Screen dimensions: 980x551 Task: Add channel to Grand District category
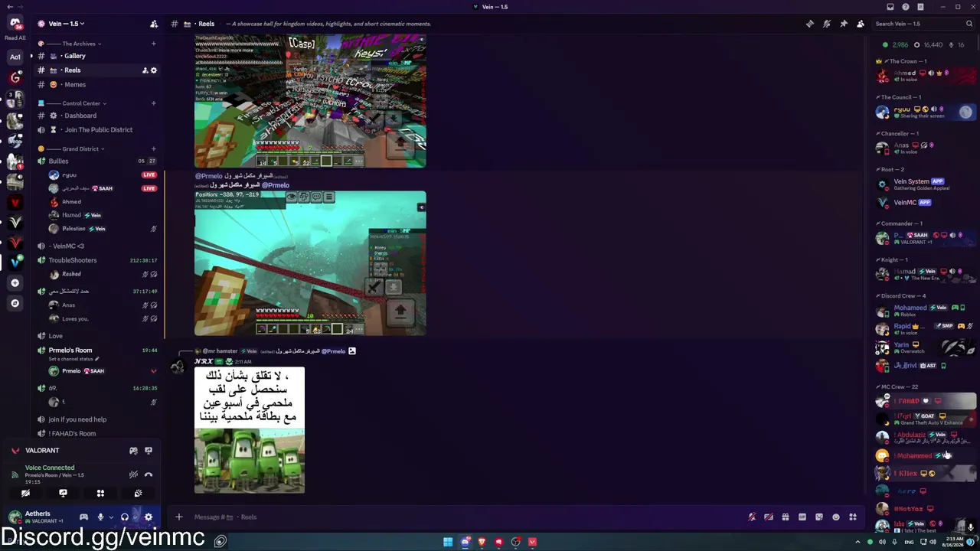153,148
